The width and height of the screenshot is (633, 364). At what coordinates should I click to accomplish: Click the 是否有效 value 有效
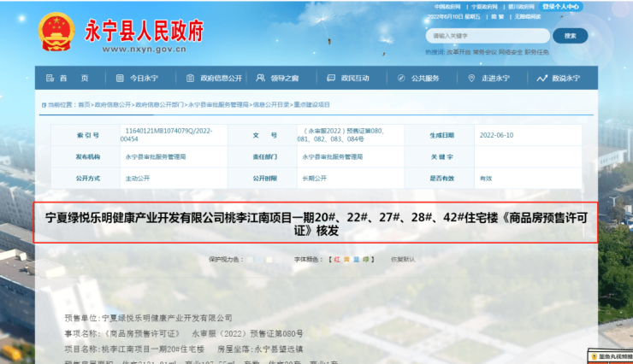486,179
